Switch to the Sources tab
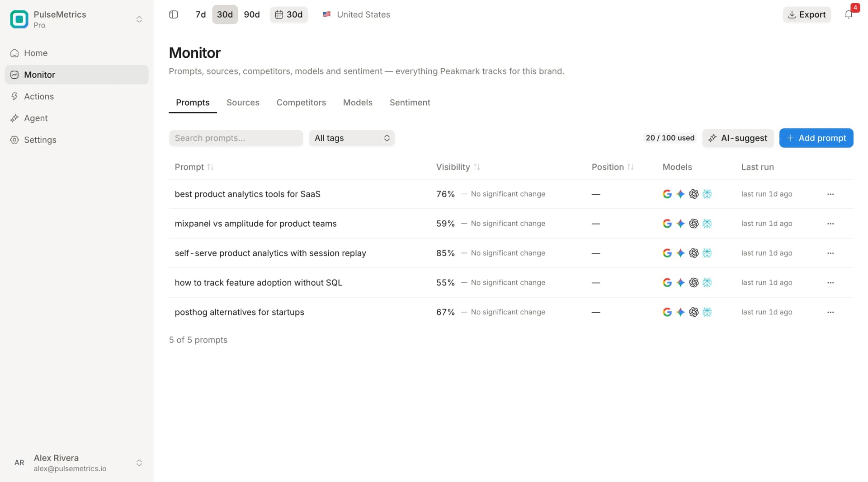Viewport: 868px width, 482px height. 243,103
